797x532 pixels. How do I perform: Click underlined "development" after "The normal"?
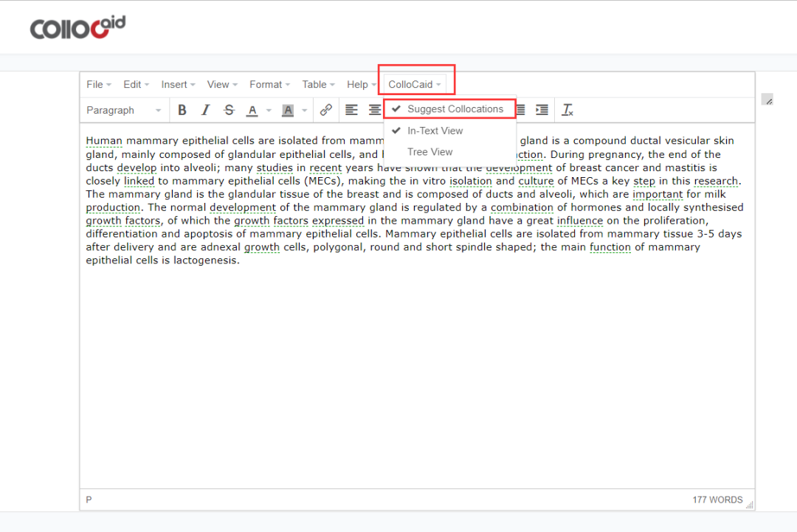tap(243, 208)
